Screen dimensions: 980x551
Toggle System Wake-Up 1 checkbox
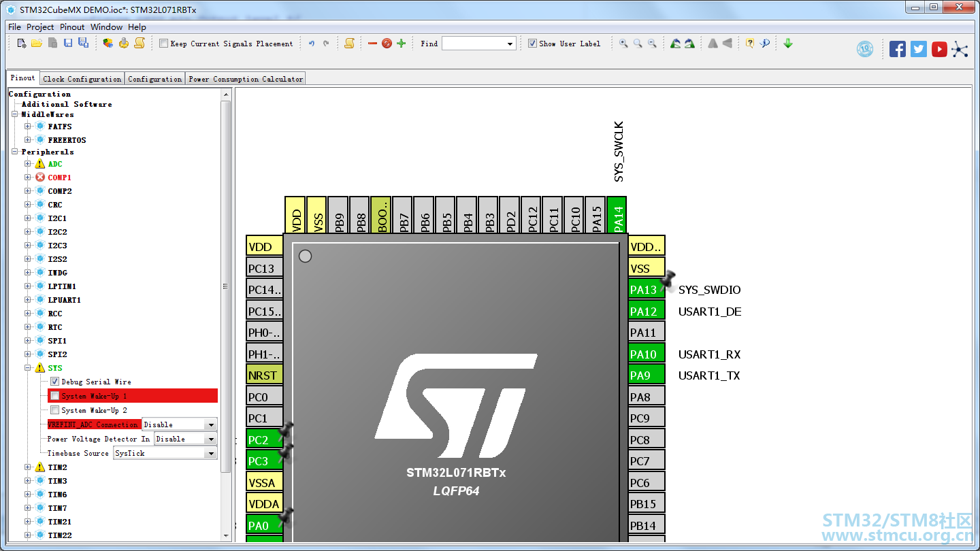(55, 396)
